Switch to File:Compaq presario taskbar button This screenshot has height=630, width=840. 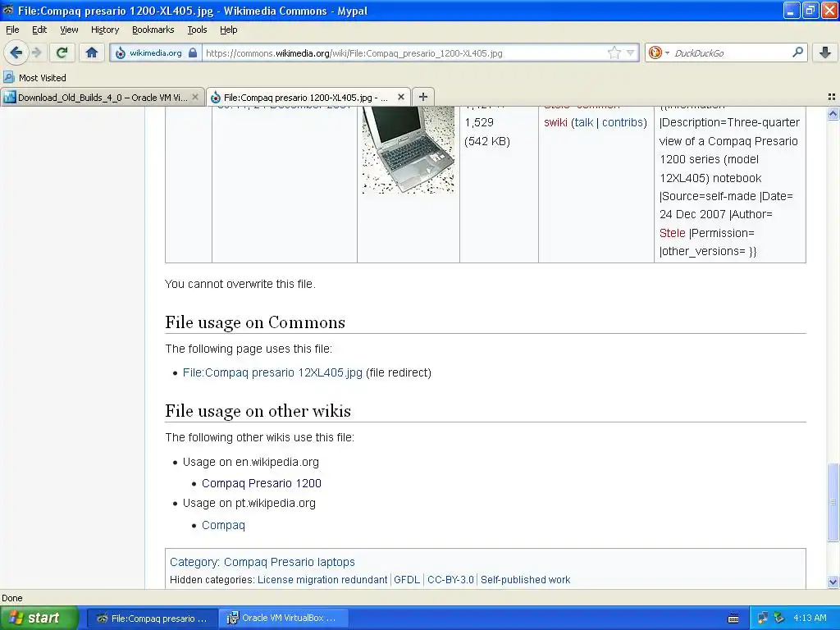pyautogui.click(x=152, y=619)
